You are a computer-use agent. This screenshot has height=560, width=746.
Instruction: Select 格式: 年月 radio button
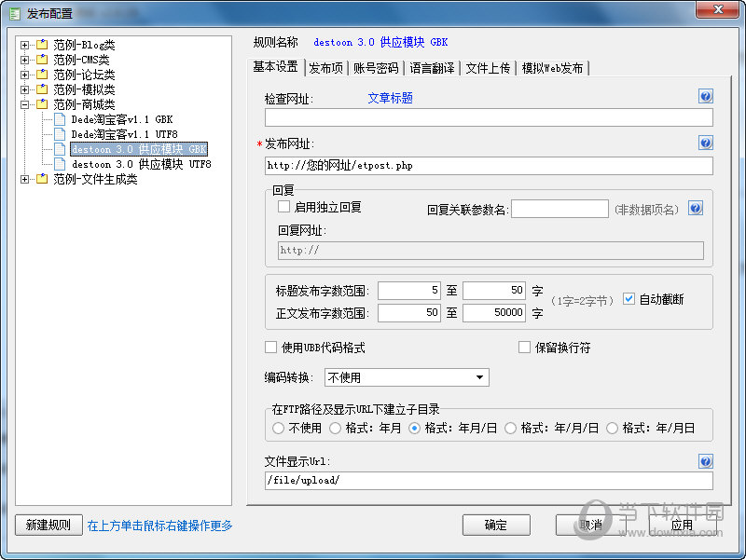tap(336, 429)
